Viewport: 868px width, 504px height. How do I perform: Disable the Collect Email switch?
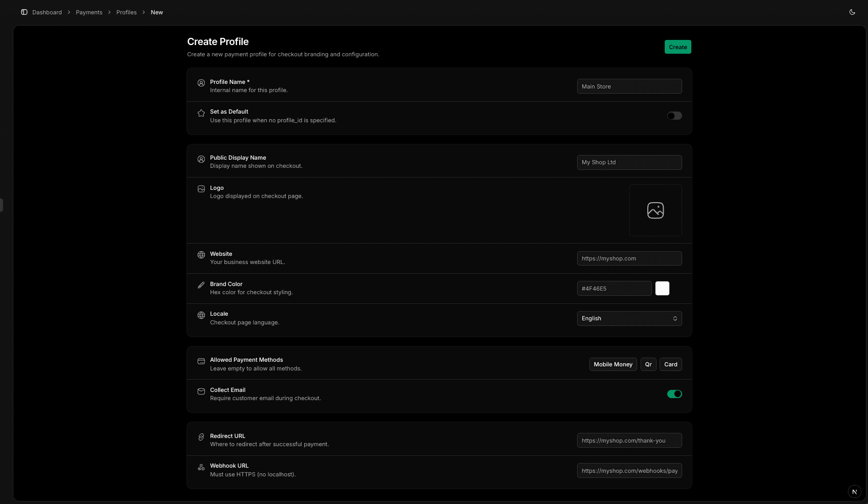click(674, 394)
